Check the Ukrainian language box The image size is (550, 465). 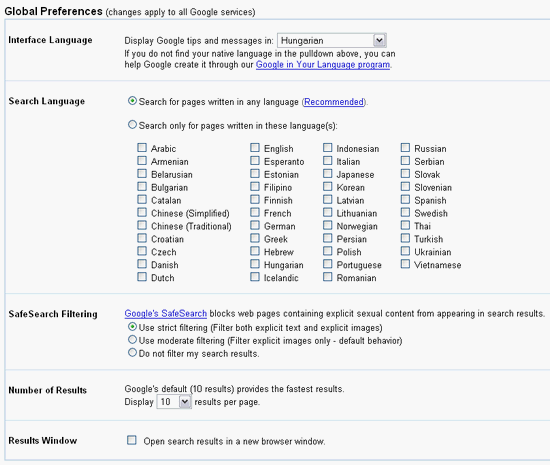[405, 251]
